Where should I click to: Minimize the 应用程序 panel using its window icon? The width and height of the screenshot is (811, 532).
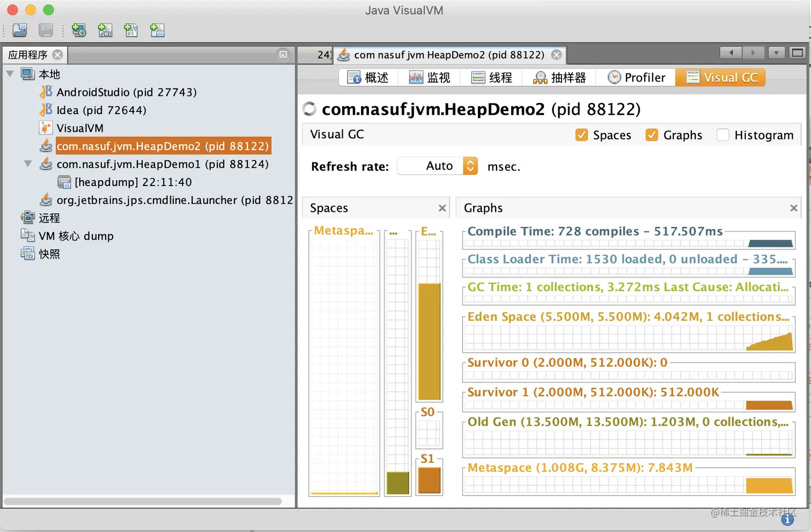click(x=283, y=54)
